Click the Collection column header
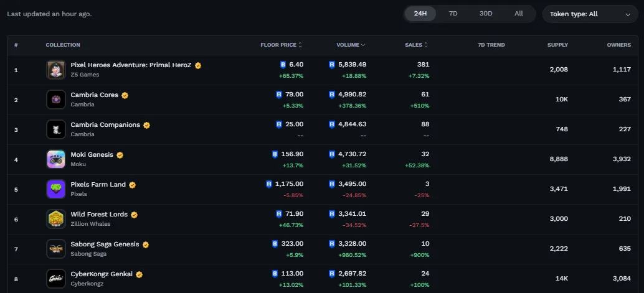The width and height of the screenshot is (644, 293). [x=63, y=45]
